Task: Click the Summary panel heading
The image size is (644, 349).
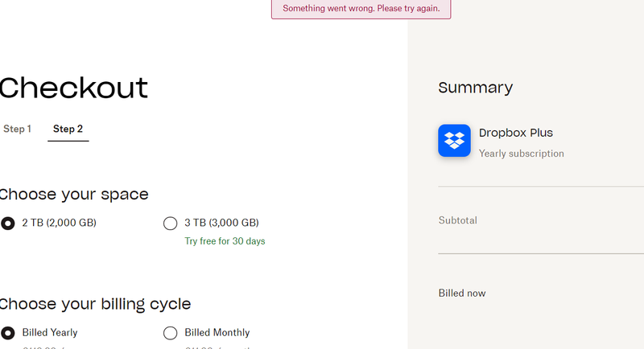Action: coord(475,88)
